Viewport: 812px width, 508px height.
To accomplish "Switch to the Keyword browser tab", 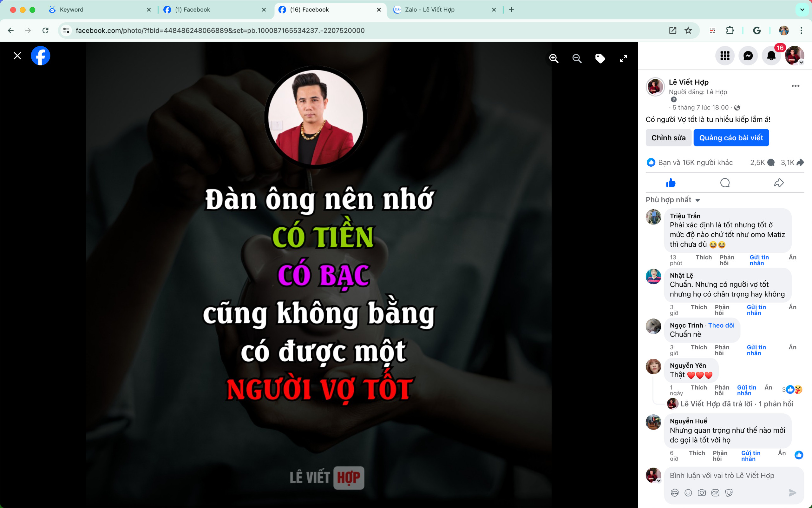I will pyautogui.click(x=100, y=10).
